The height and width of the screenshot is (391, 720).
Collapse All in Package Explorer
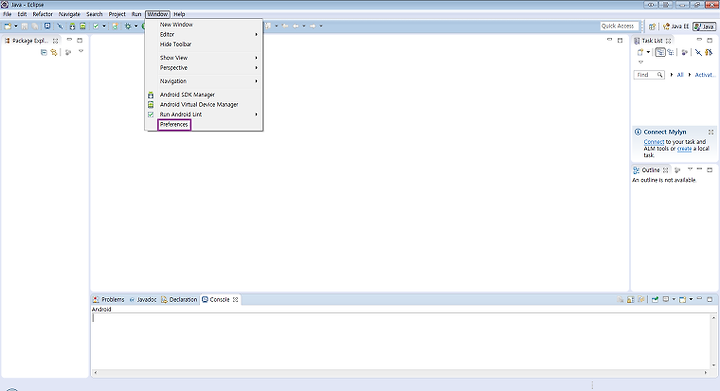point(44,52)
